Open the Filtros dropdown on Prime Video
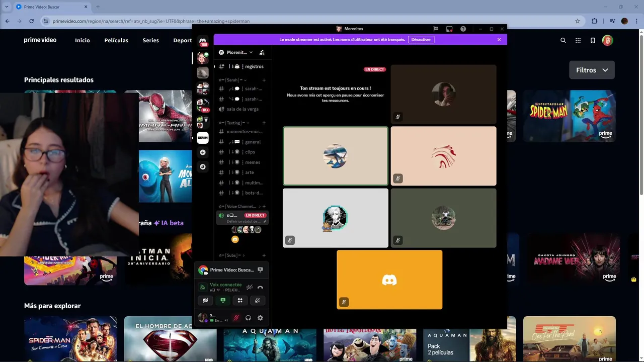The width and height of the screenshot is (644, 362). coord(592,70)
